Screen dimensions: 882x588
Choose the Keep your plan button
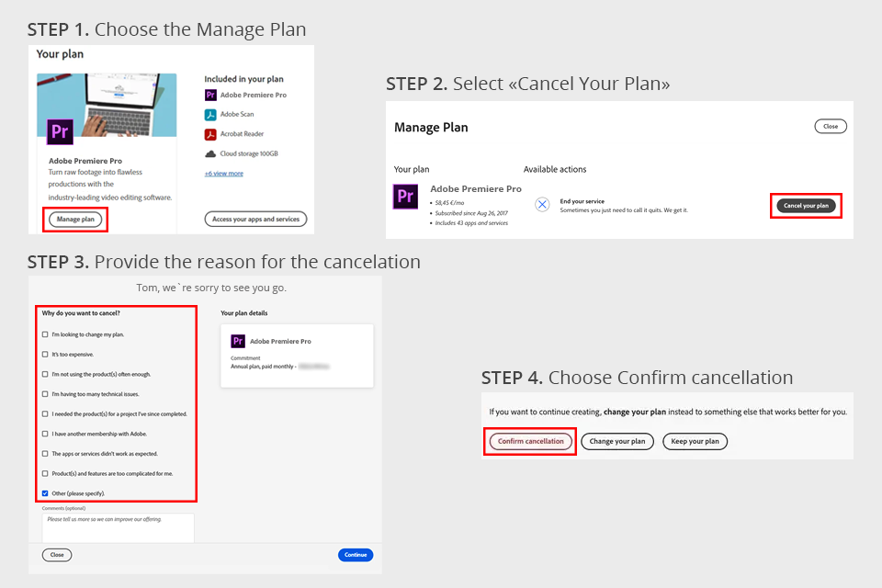point(695,441)
